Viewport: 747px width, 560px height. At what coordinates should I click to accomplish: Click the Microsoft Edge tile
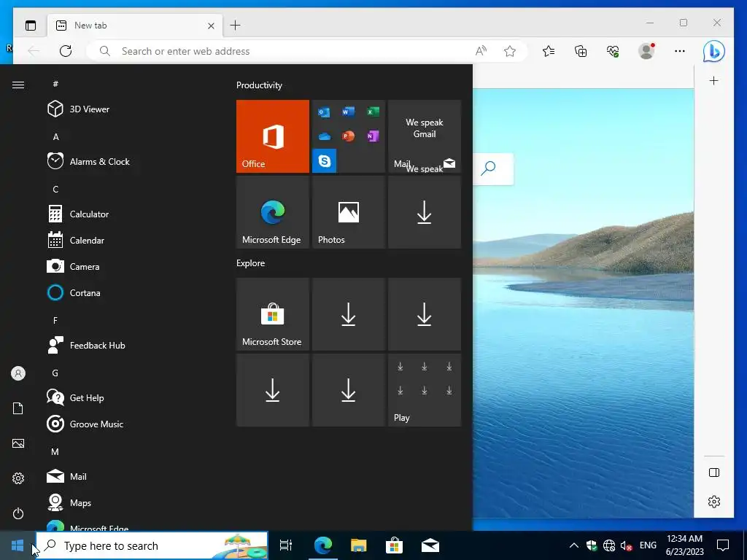pos(273,212)
